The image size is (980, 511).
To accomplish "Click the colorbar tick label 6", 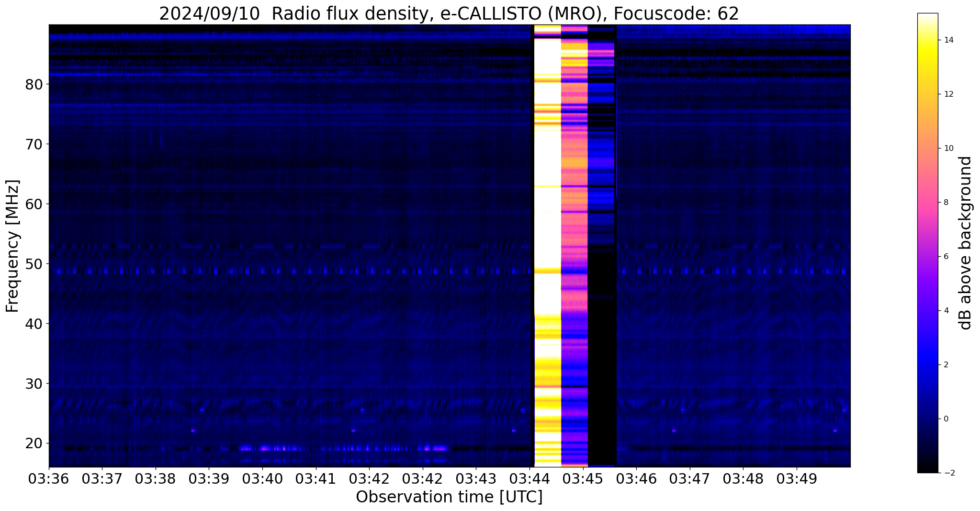I will [946, 257].
